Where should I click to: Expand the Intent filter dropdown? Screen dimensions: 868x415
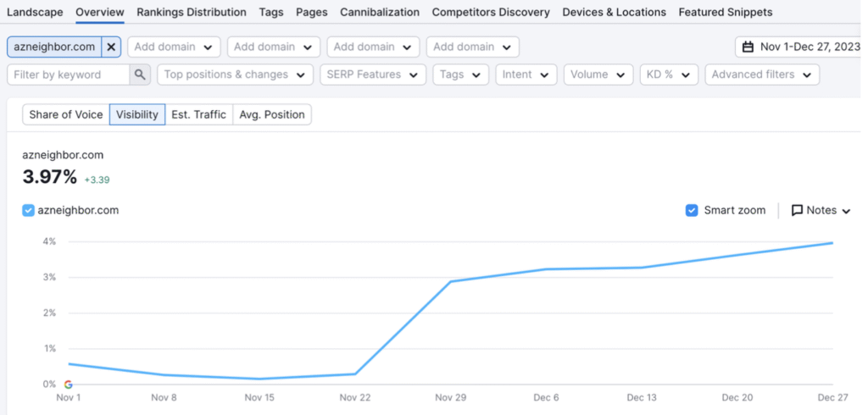[526, 75]
